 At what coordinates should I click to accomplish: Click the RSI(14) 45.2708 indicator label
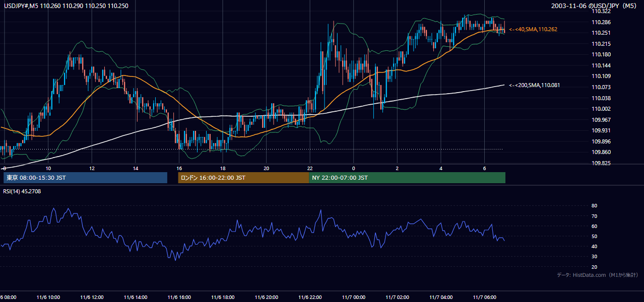click(22, 191)
